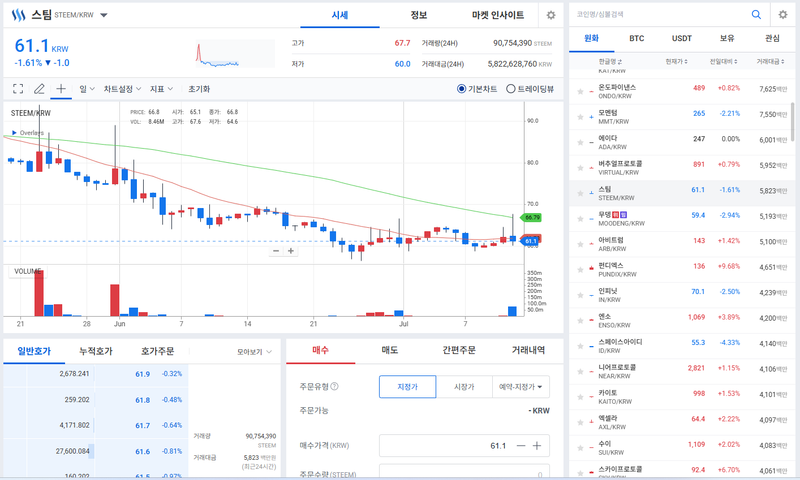
Task: Decrease the buy price with minus stepper
Action: coord(521,446)
